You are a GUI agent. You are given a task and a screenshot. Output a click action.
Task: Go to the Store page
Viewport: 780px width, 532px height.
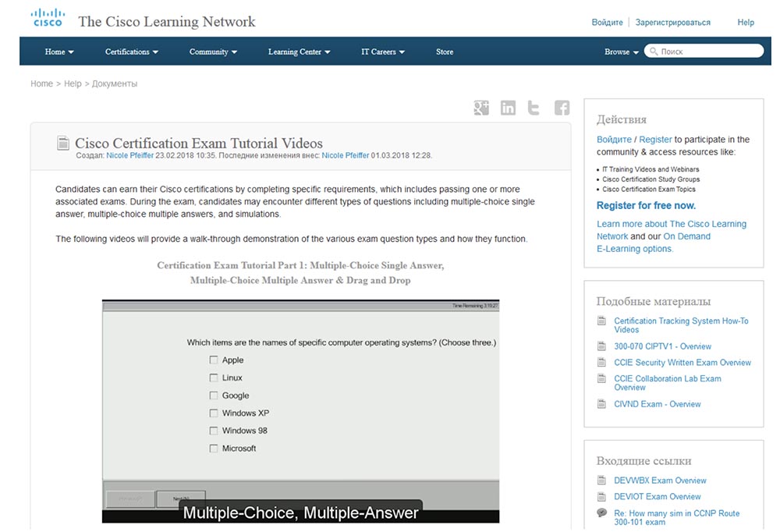(x=445, y=51)
